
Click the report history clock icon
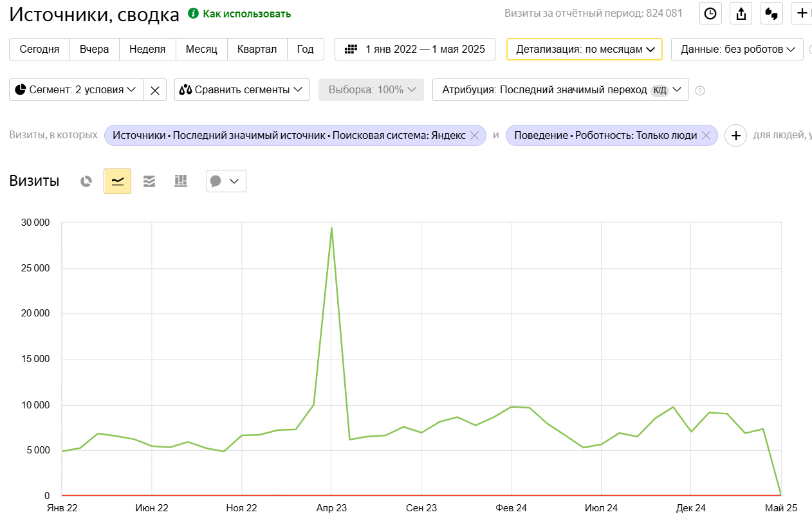710,14
